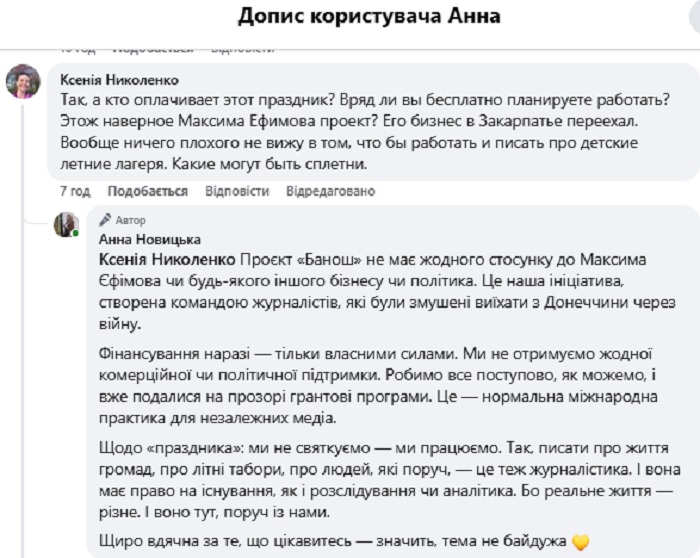The image size is (700, 558).
Task: Like Ксенія's comment with Подобається
Action: pyautogui.click(x=147, y=191)
